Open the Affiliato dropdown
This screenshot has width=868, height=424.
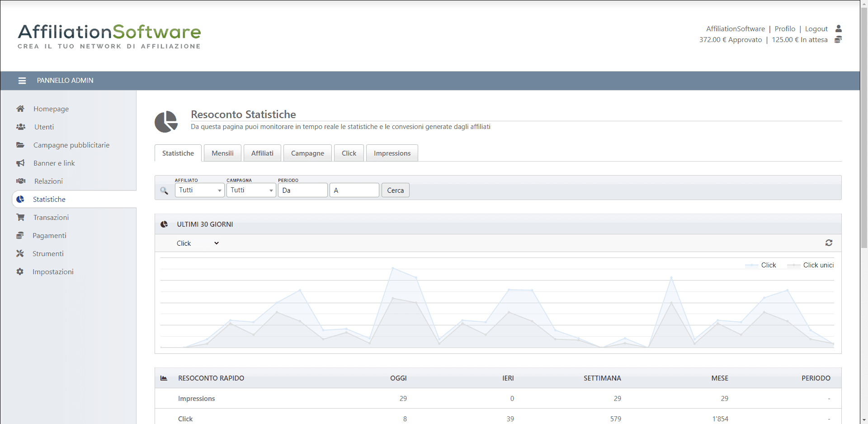point(199,190)
